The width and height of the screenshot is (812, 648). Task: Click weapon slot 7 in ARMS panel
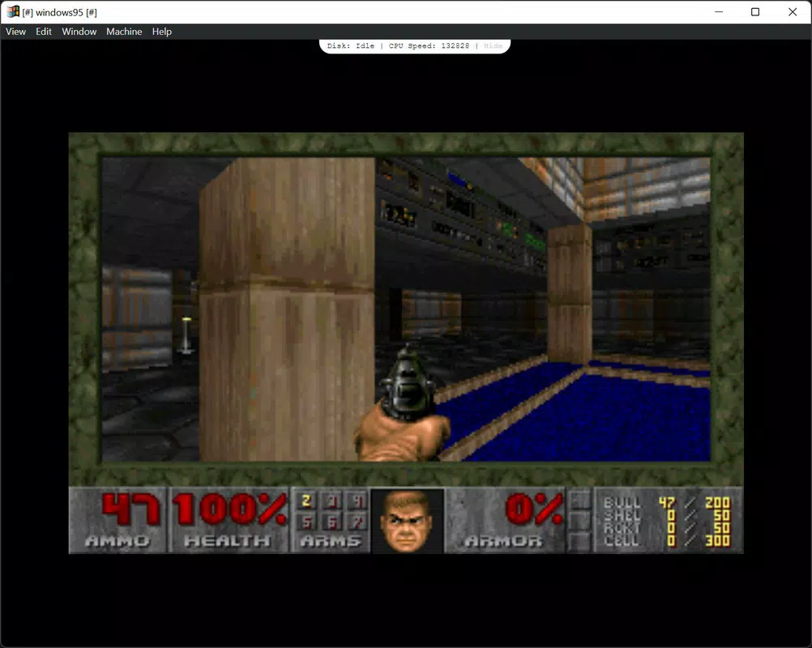(x=358, y=522)
